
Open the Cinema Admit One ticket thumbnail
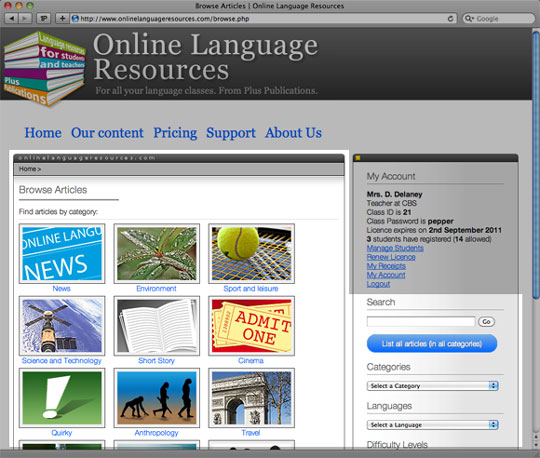pyautogui.click(x=251, y=326)
